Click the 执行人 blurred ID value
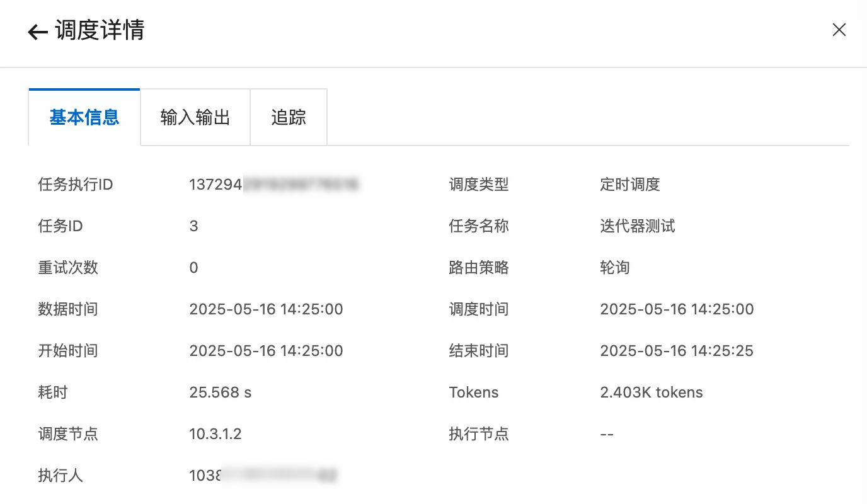This screenshot has height=504, width=867. coord(263,476)
